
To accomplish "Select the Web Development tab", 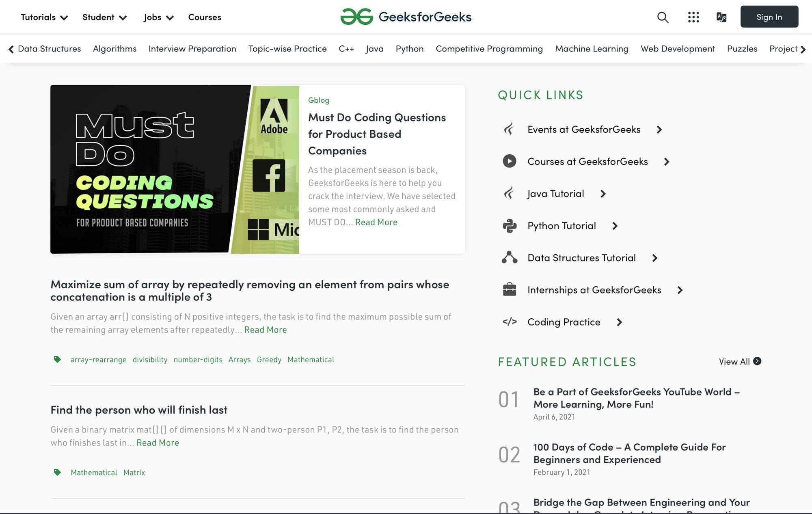I will (x=678, y=49).
